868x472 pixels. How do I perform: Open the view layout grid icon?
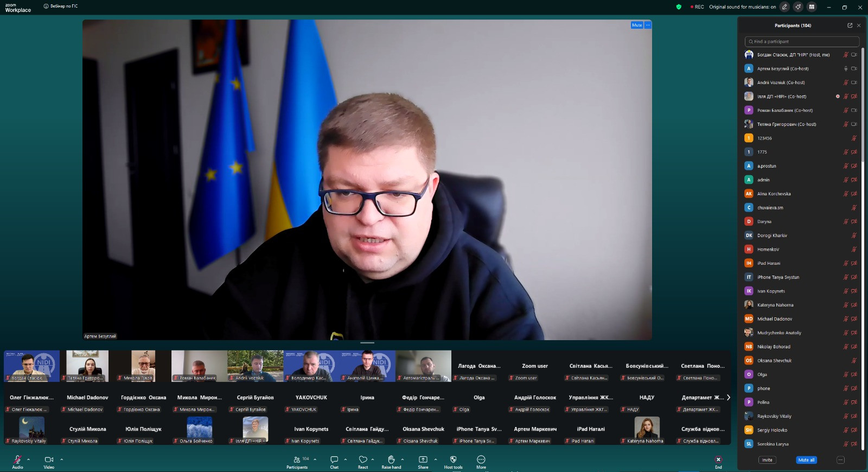(812, 7)
